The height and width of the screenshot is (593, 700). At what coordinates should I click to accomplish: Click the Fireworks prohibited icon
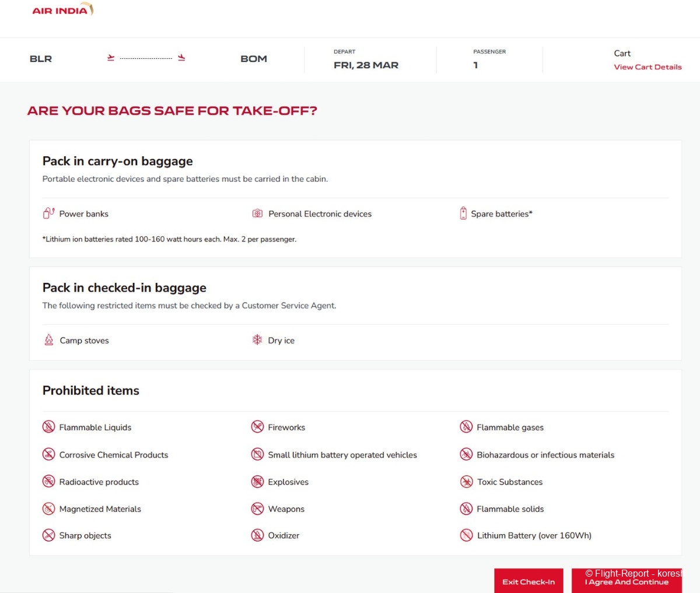[257, 427]
